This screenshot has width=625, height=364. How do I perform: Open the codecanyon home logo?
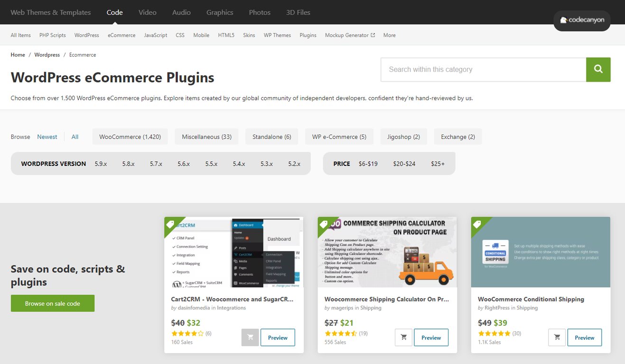pyautogui.click(x=582, y=21)
